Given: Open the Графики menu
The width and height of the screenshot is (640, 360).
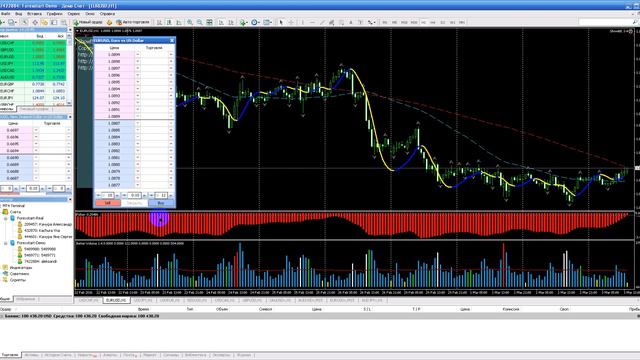Looking at the screenshot, I should pos(54,13).
